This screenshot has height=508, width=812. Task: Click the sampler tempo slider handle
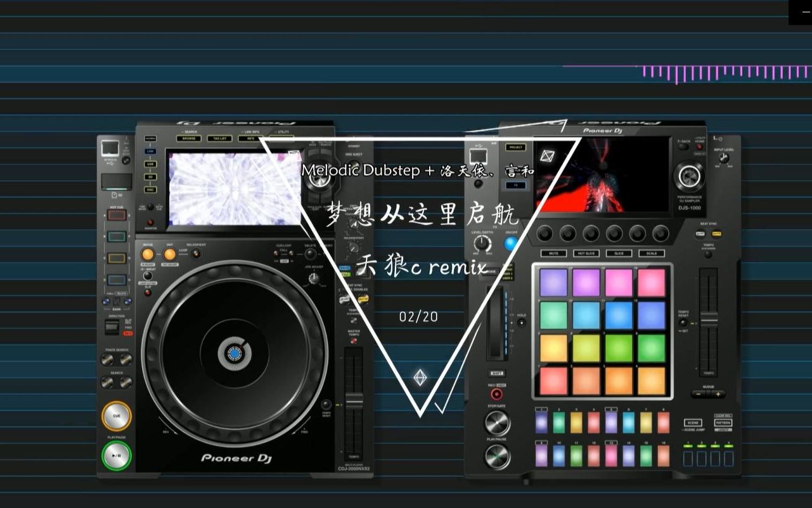(x=709, y=320)
